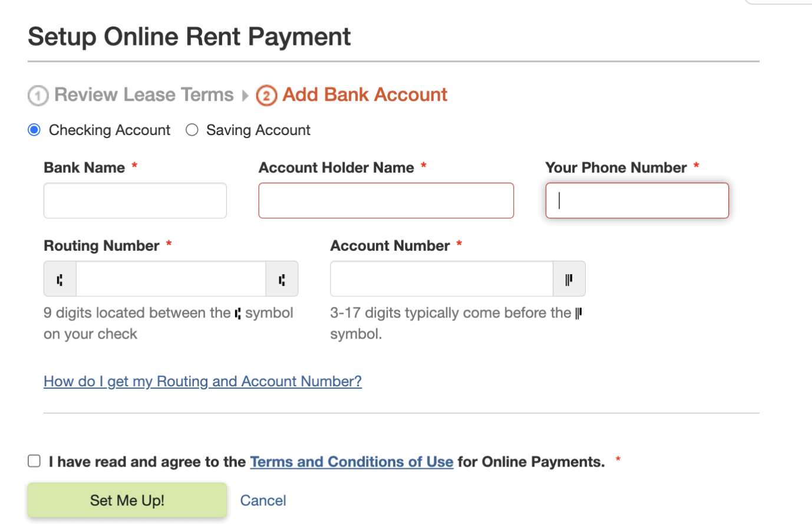
Task: Focus the Routing Number input box
Action: pyautogui.click(x=171, y=279)
